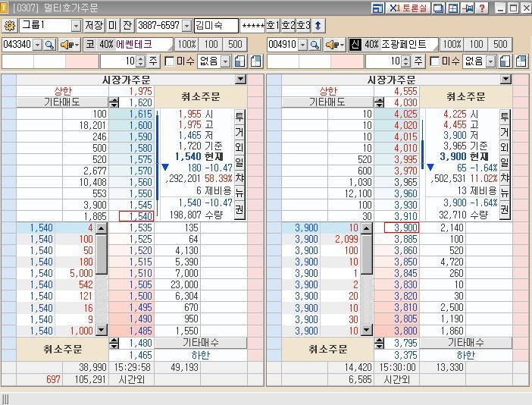This screenshot has height=405, width=532.
Task: Click the account password field with asterisks
Action: pos(252,25)
